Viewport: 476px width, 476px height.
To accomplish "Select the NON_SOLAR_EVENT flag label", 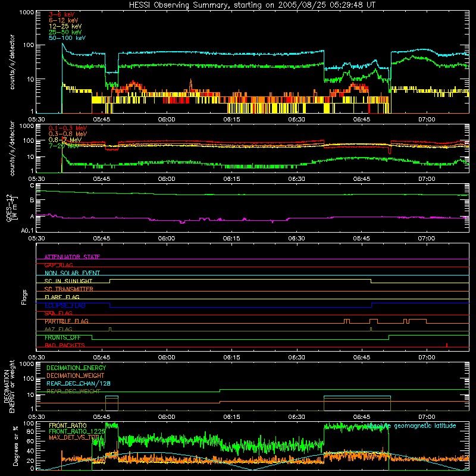I will coord(72,273).
